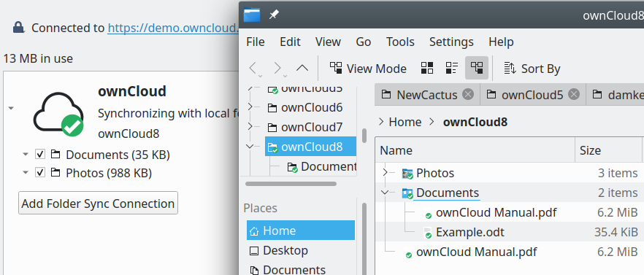Click the Documents folder icon in file list
Image resolution: width=644 pixels, height=275 pixels.
pos(407,193)
